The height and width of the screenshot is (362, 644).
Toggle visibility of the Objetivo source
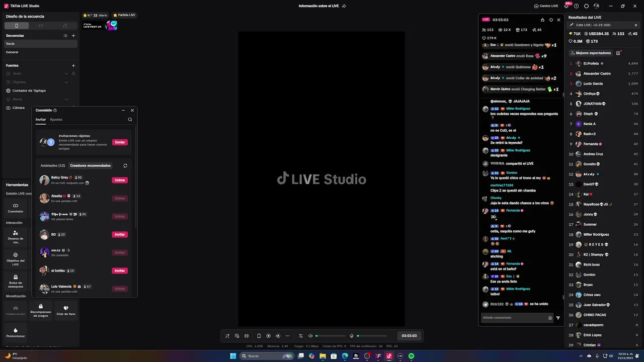coord(66,82)
